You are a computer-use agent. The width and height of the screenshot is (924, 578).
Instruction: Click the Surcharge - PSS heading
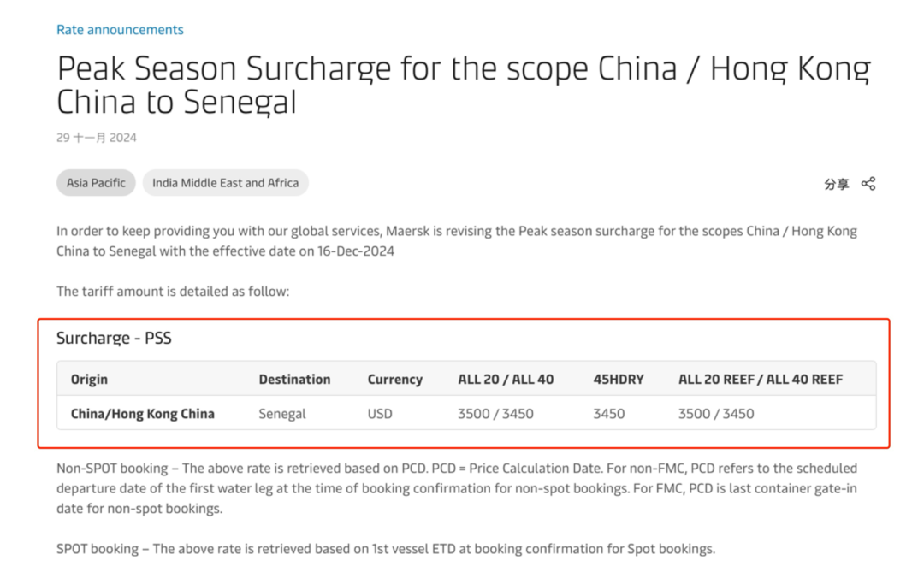point(114,338)
